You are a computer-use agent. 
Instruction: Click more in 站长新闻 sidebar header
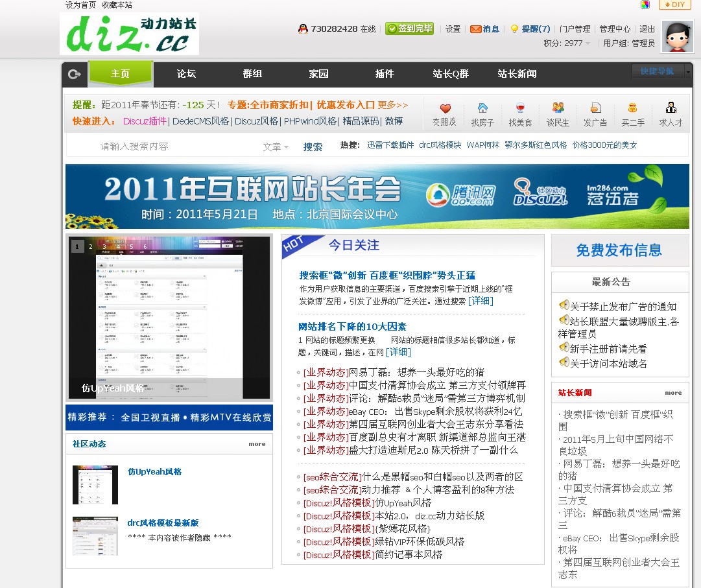point(673,394)
